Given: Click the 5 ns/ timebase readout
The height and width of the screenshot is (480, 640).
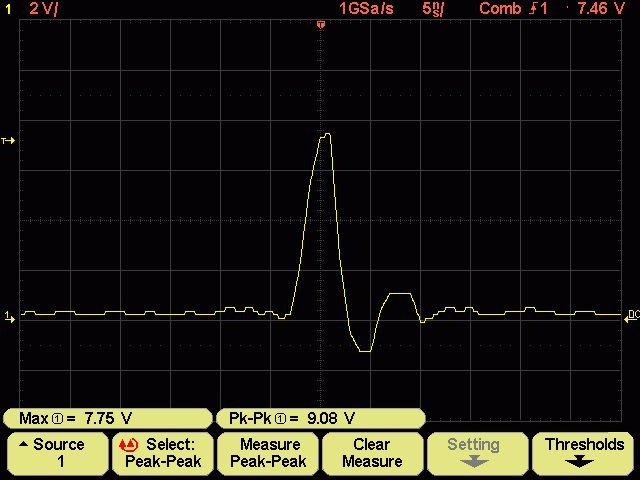Looking at the screenshot, I should [433, 9].
